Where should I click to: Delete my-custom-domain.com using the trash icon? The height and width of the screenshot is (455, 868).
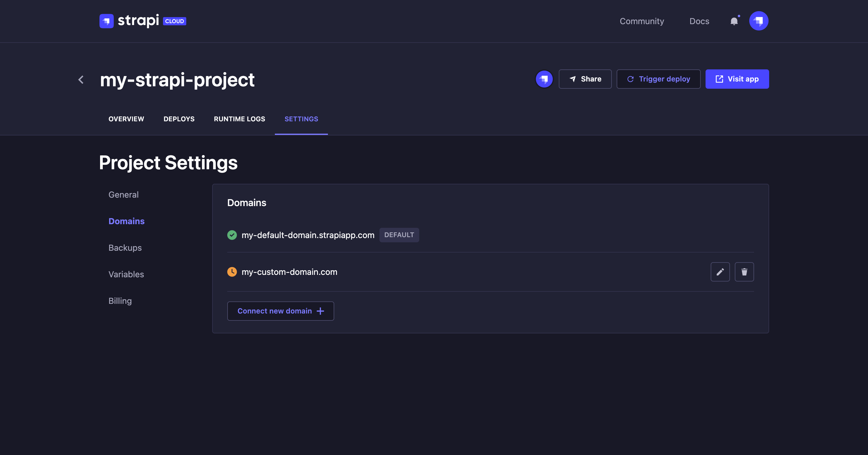[744, 272]
